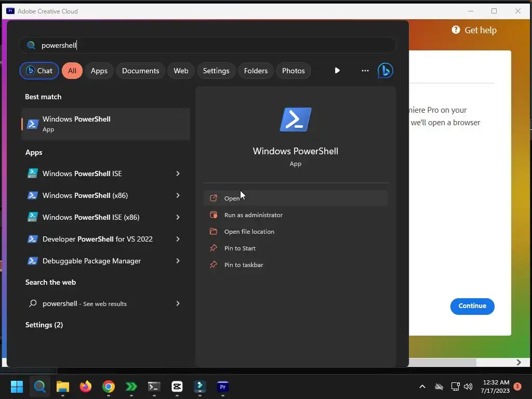Click the cloud sync tray icon

[439, 387]
